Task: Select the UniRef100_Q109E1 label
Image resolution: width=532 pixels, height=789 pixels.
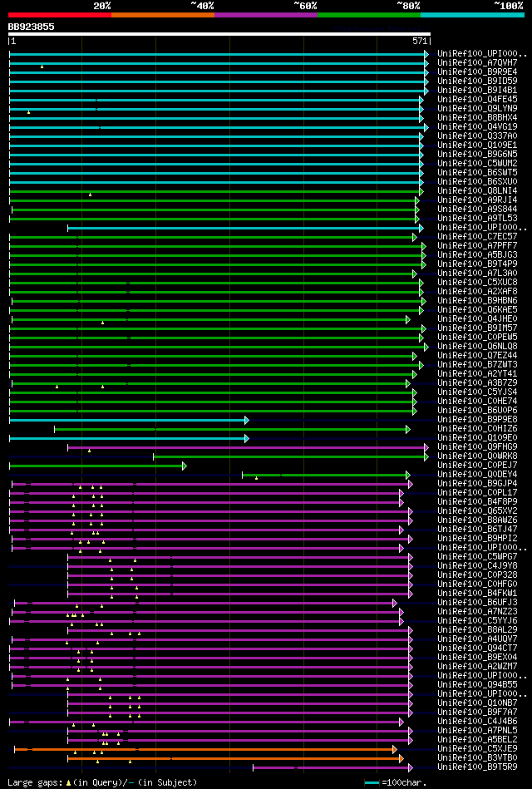Action: (478, 145)
